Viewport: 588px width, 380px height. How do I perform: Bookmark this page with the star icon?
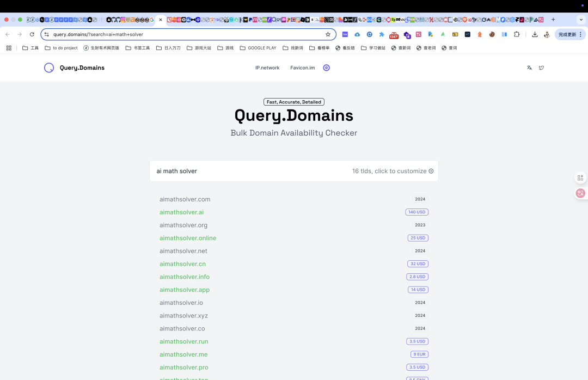(328, 34)
